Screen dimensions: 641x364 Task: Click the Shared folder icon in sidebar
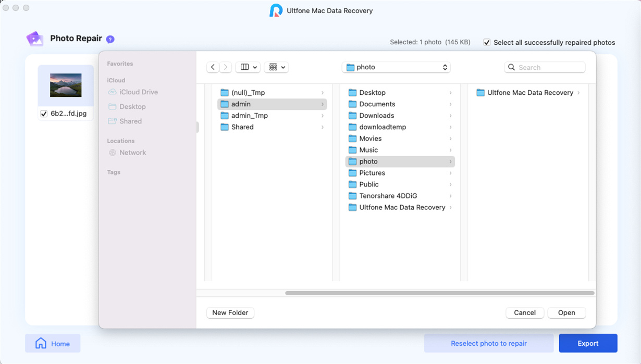coord(112,121)
